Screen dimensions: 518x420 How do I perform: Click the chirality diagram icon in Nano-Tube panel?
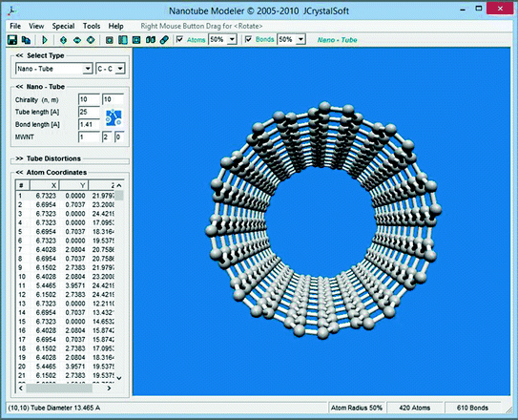click(114, 118)
